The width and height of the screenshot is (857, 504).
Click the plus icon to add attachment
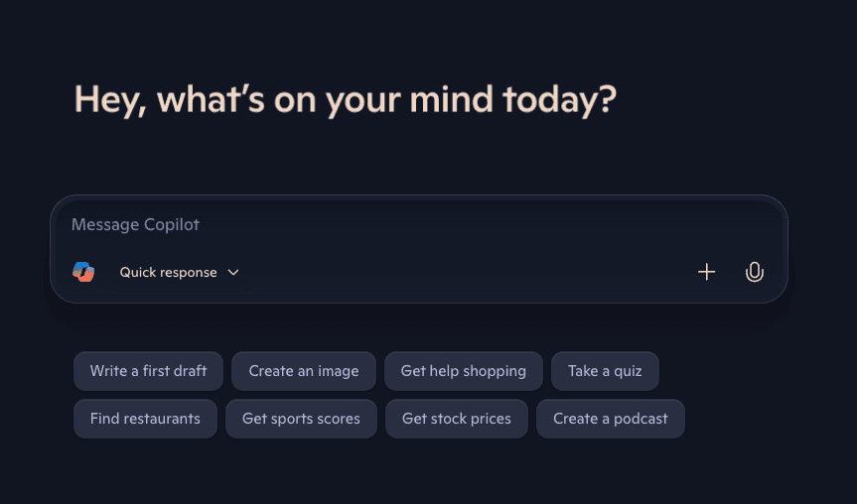[706, 272]
